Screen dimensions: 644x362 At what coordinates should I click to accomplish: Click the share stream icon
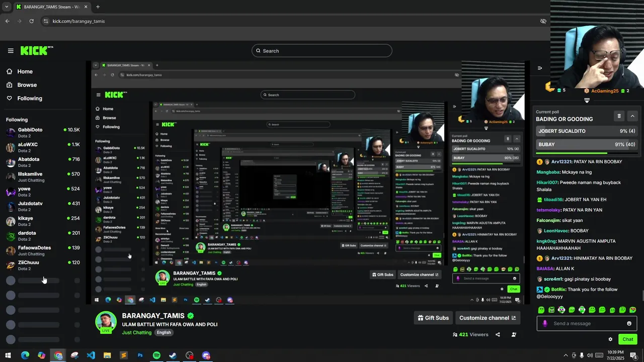point(498,335)
